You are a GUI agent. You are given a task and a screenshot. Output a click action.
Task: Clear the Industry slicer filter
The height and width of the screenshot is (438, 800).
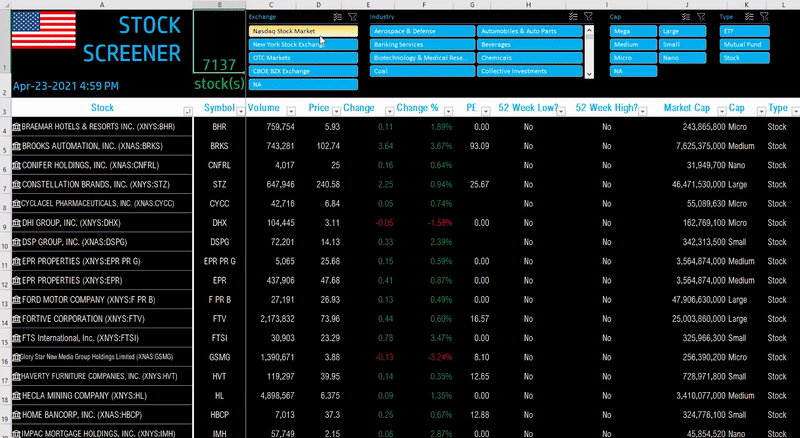(x=588, y=17)
